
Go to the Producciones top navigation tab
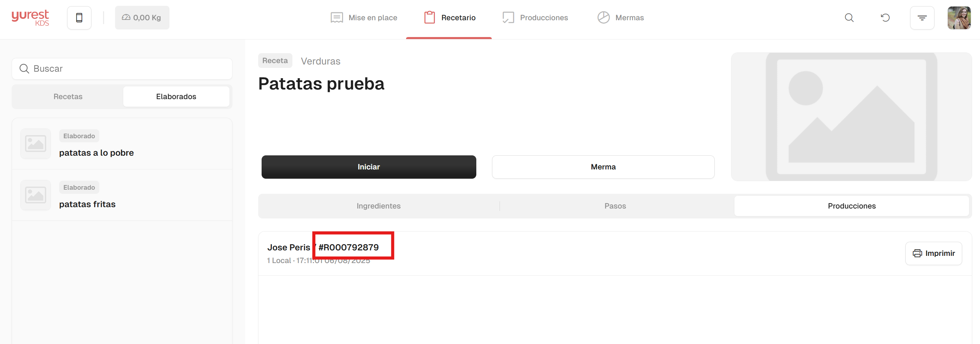coord(535,18)
